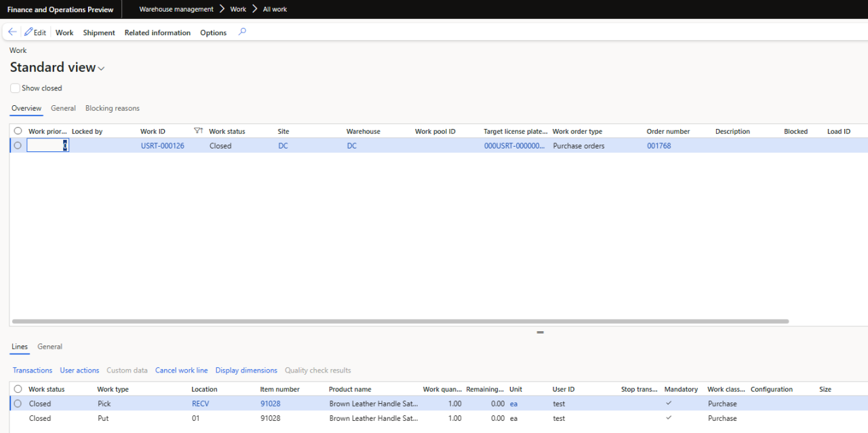Click the Transactions link
The width and height of the screenshot is (868, 433).
click(x=32, y=370)
